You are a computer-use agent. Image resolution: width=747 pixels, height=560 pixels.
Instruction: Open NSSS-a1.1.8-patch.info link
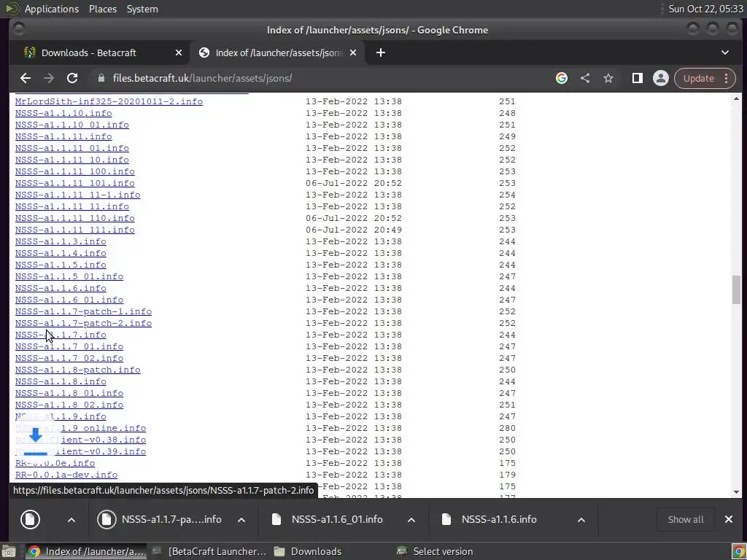pos(77,370)
